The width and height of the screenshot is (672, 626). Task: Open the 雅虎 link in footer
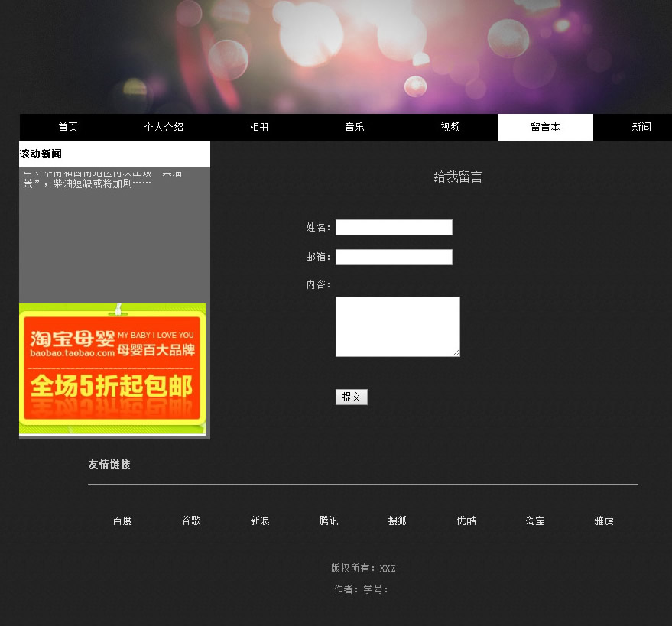(604, 521)
